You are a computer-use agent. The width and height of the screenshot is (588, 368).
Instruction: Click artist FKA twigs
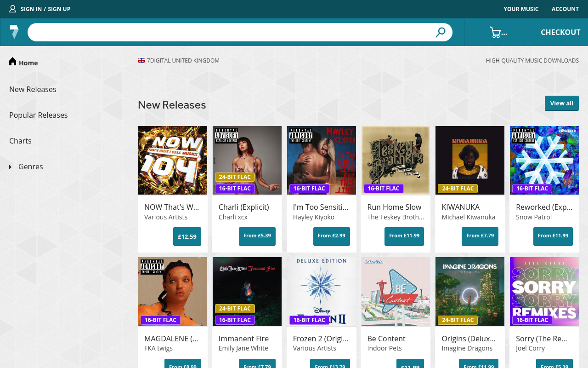point(158,348)
